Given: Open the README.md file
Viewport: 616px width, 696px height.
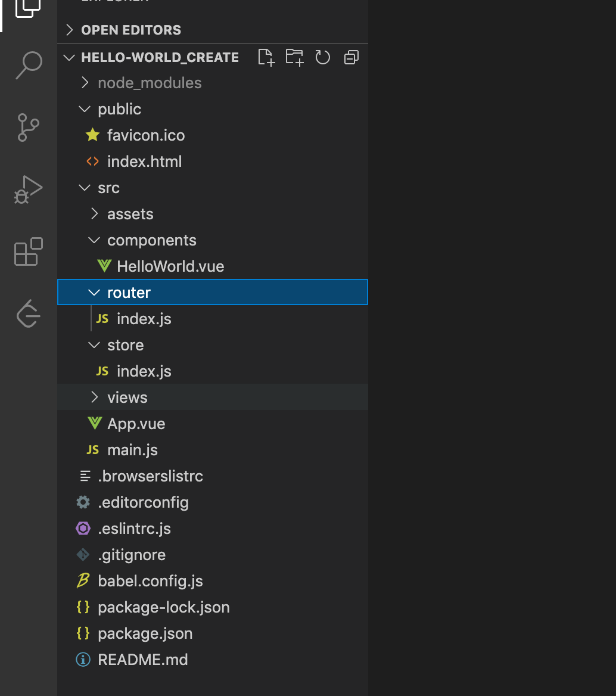Looking at the screenshot, I should coord(142,660).
